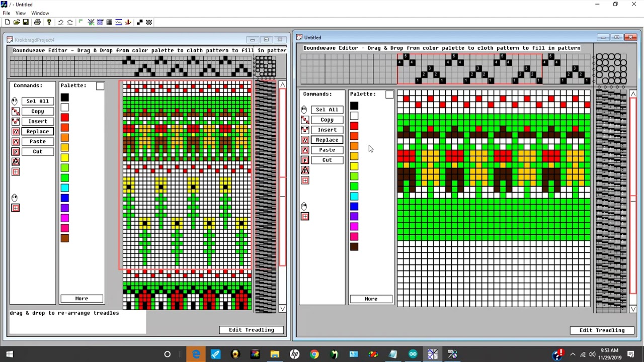Click the blue woven cloth toolbar icon

click(x=100, y=22)
